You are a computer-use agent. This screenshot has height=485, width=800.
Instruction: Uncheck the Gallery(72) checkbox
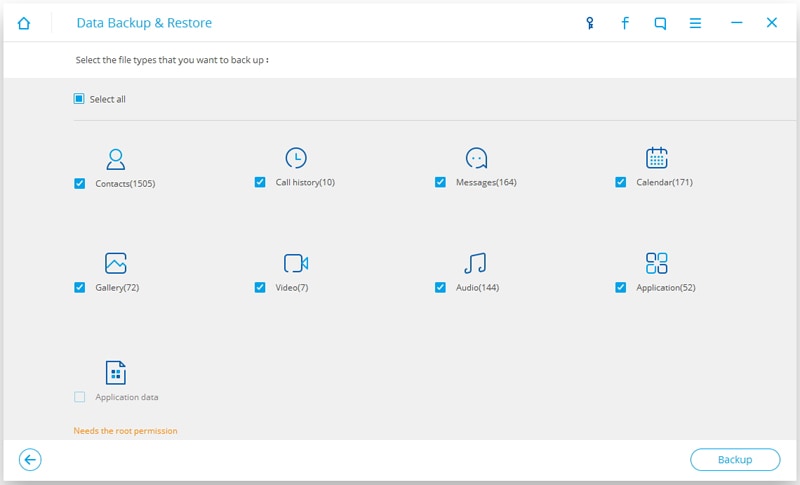click(x=80, y=287)
